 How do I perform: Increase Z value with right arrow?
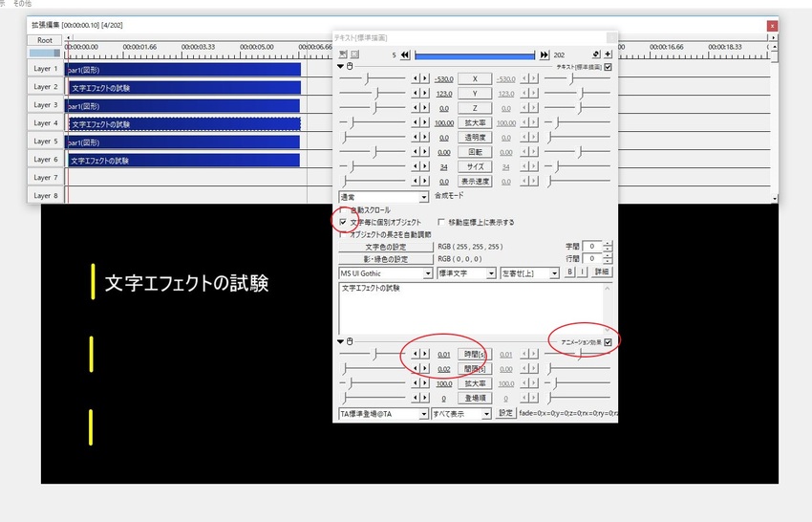coord(425,108)
